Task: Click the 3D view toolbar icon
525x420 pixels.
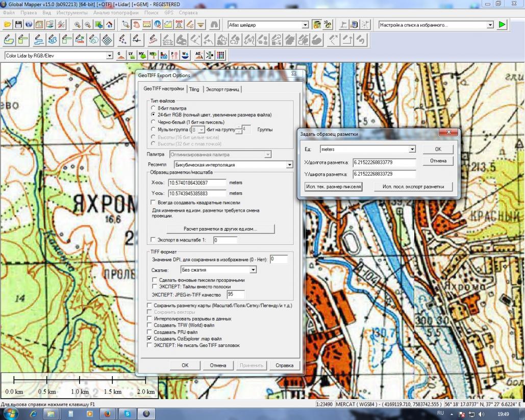Action: [327, 24]
